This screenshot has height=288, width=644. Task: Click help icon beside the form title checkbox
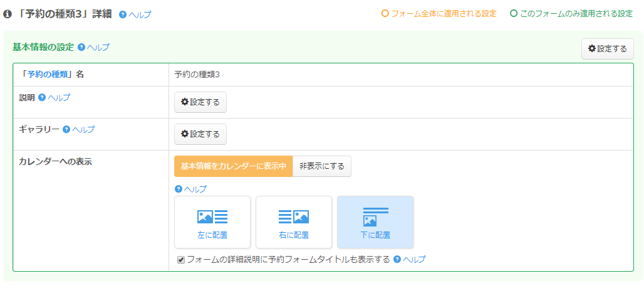397,259
